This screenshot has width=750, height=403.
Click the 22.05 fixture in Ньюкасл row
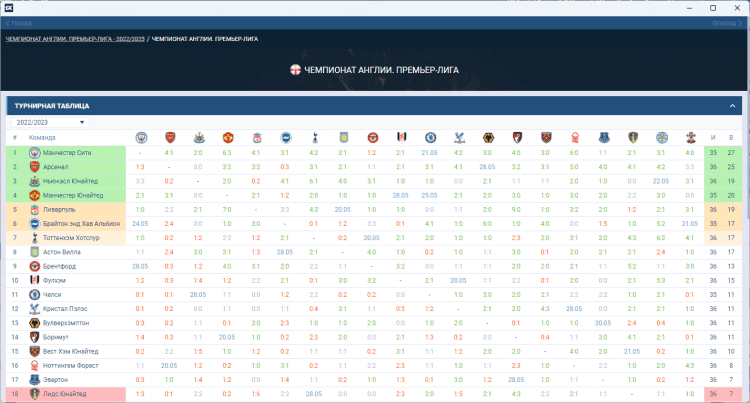pyautogui.click(x=661, y=181)
